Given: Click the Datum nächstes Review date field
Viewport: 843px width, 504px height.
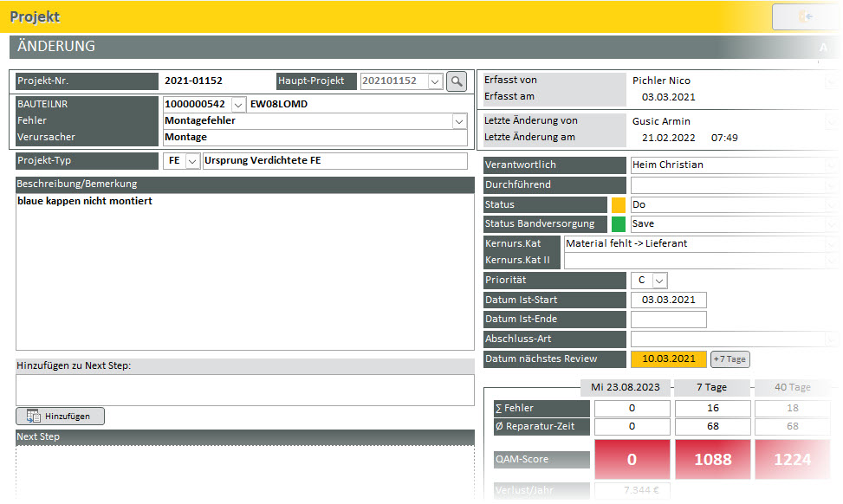Looking at the screenshot, I should pos(668,359).
